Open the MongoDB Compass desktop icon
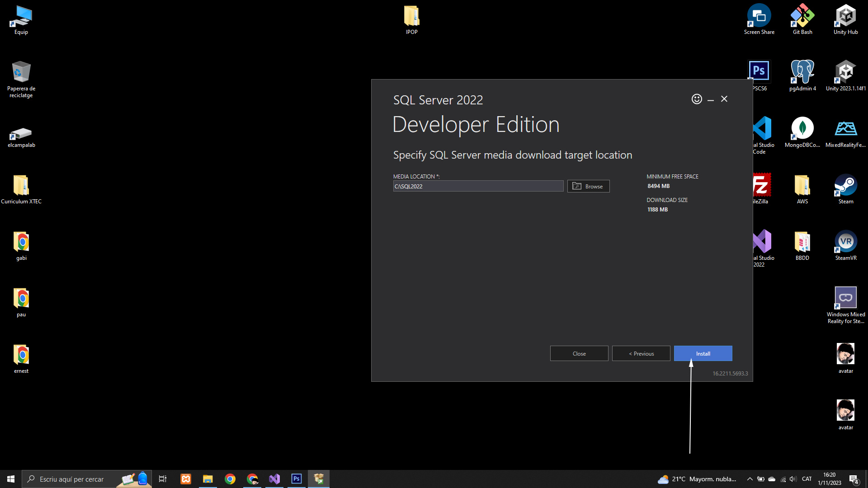The height and width of the screenshot is (488, 868). coord(802,129)
